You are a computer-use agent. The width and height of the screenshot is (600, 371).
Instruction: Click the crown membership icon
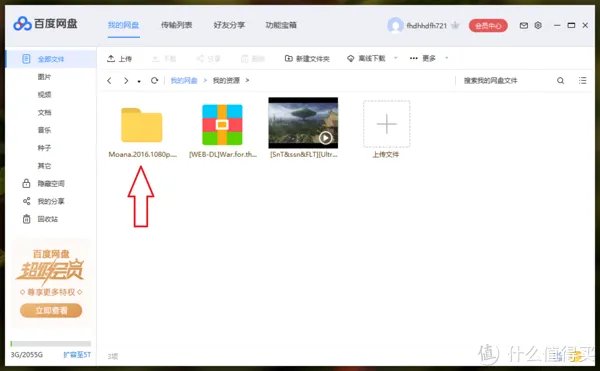pos(455,26)
